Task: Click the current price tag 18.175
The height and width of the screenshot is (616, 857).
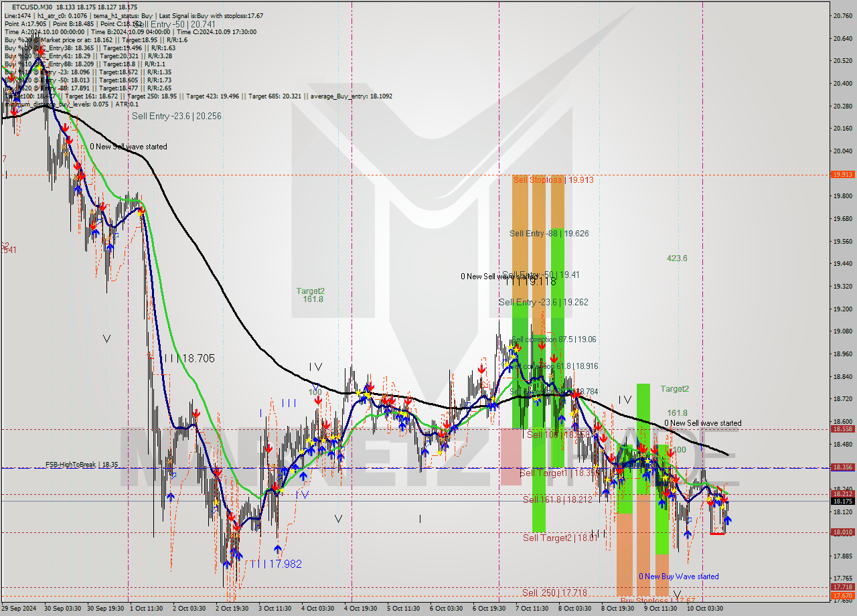Action: 842,502
